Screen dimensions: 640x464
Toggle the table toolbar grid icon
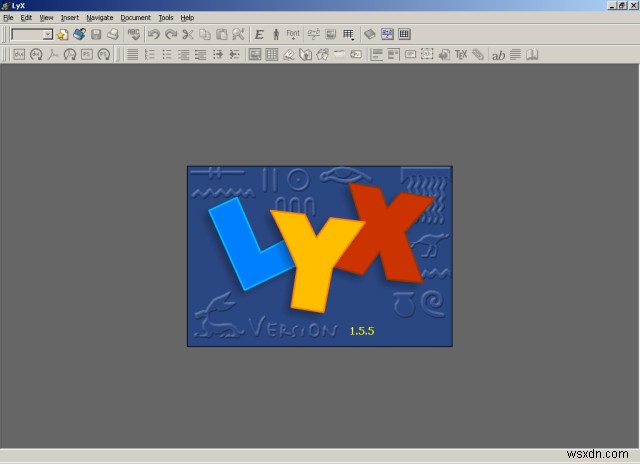coord(404,34)
